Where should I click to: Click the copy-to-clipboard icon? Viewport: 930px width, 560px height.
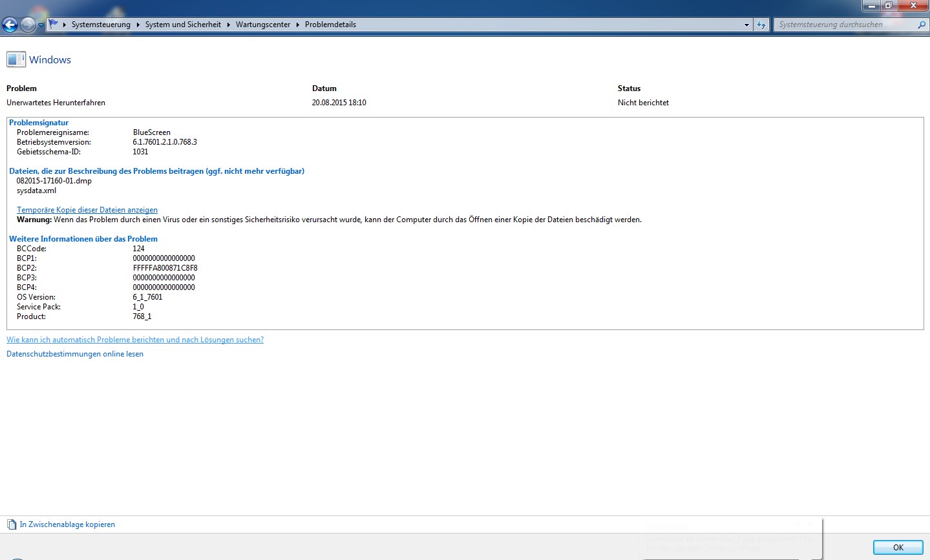pos(12,524)
